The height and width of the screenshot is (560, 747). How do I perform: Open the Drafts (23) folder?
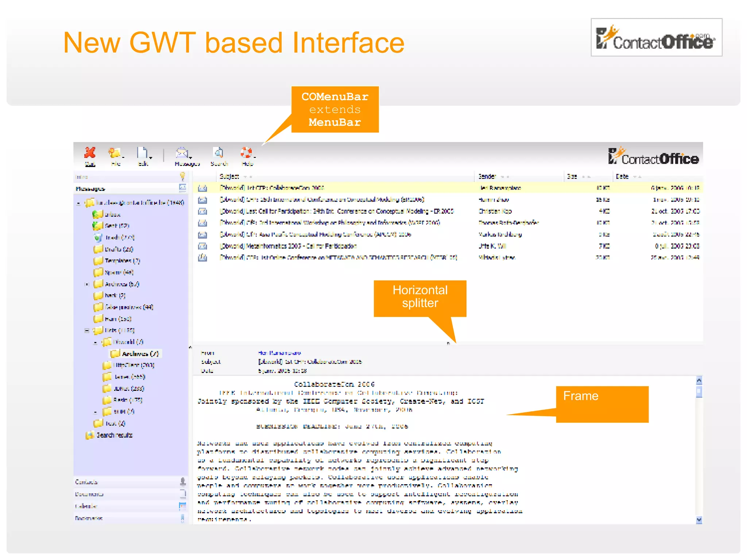point(113,249)
